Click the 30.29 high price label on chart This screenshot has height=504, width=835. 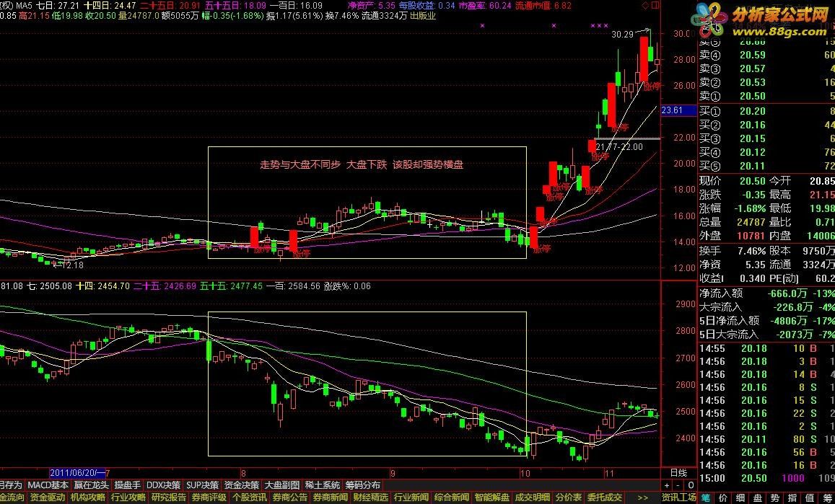pos(622,35)
